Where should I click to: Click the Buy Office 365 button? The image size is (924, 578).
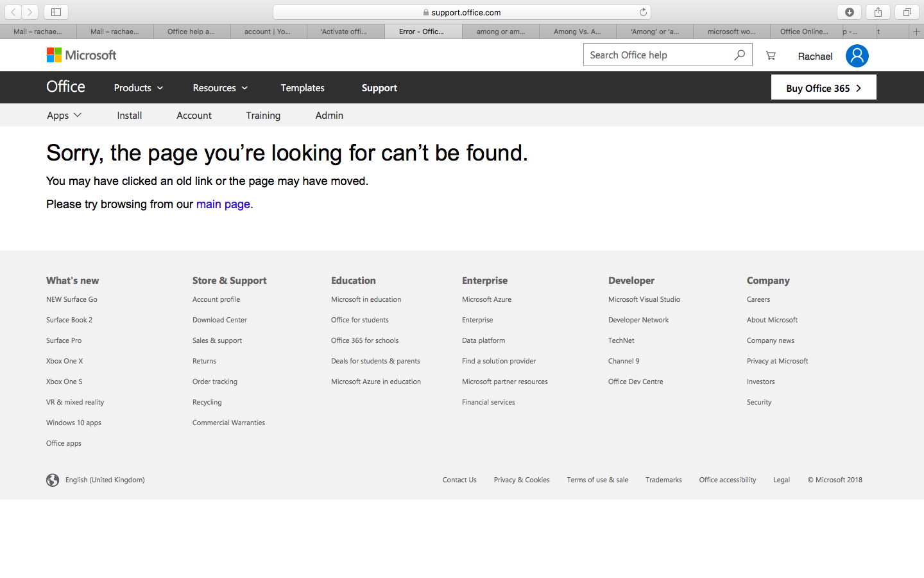coord(823,88)
